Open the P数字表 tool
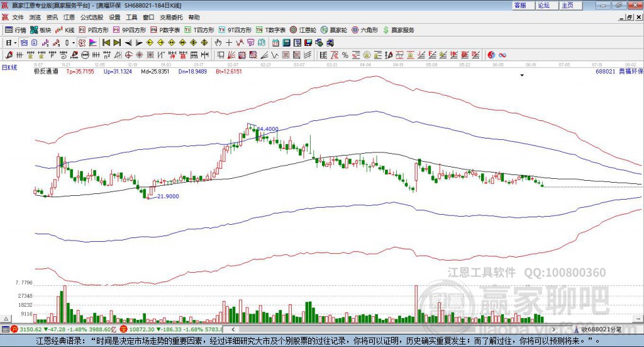Screen dimensions: 644x347 click(x=165, y=30)
